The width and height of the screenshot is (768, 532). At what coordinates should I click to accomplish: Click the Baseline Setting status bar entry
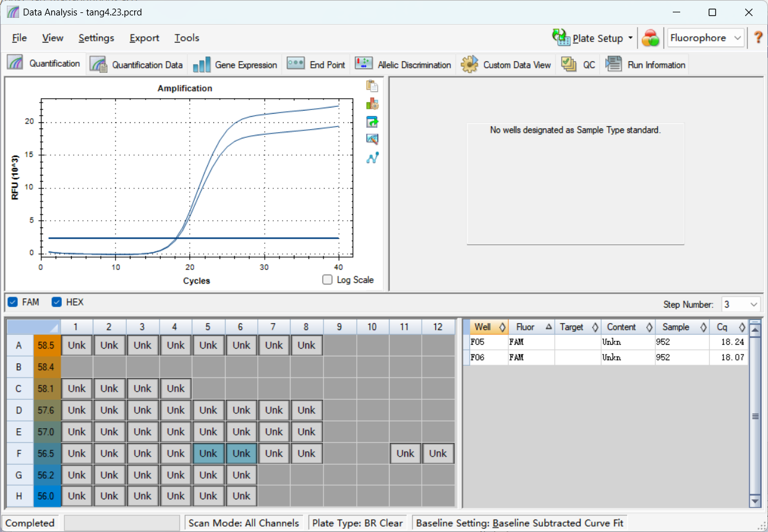[x=519, y=523]
